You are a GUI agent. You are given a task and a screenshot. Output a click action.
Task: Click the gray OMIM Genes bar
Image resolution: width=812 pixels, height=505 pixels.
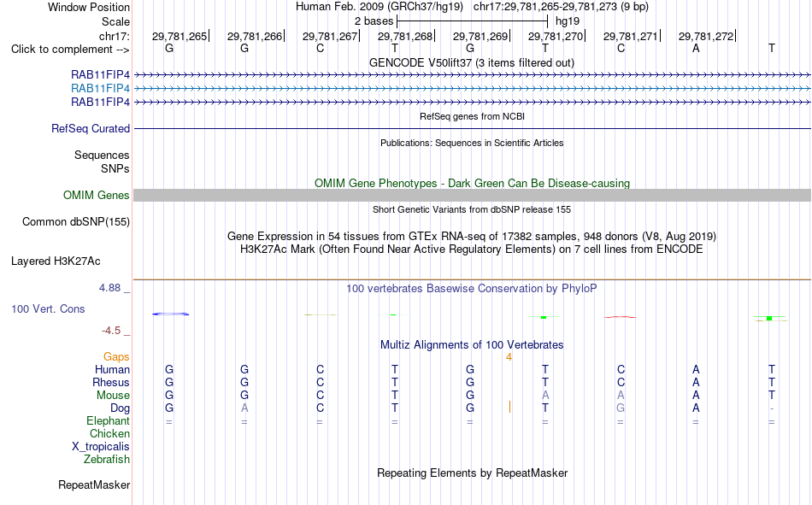(472, 196)
